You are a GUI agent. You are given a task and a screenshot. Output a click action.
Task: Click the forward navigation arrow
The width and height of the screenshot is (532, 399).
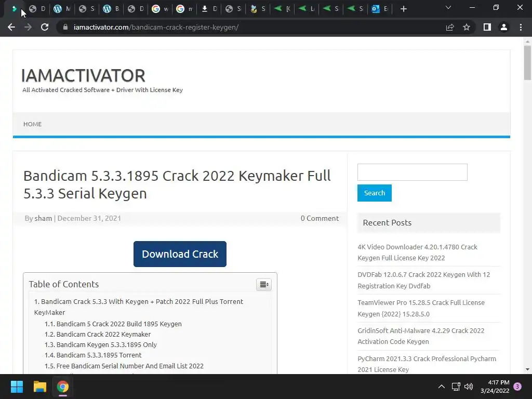click(28, 27)
